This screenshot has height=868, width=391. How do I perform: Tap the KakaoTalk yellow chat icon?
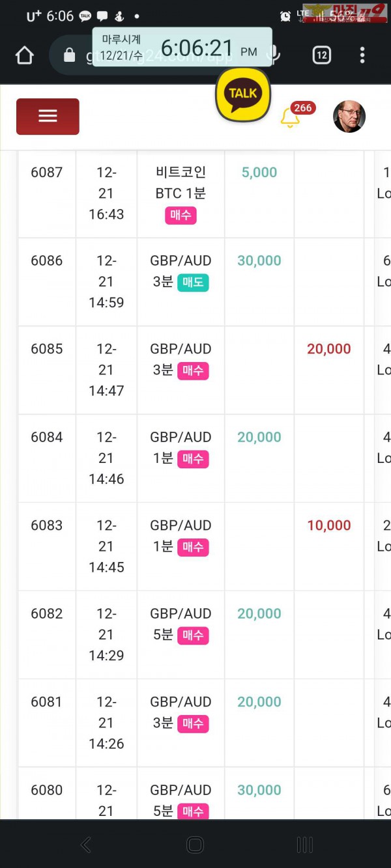pos(243,94)
